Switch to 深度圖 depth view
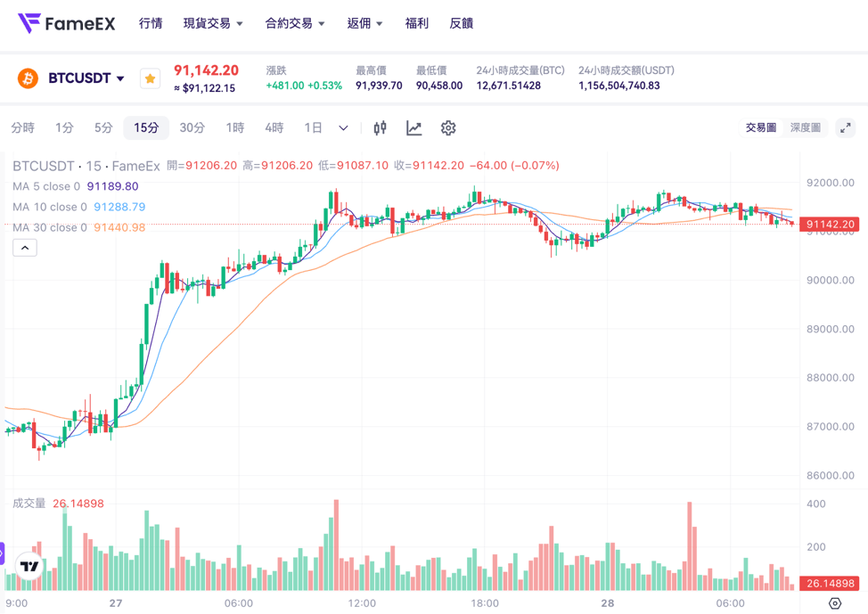The image size is (868, 614). coord(805,128)
